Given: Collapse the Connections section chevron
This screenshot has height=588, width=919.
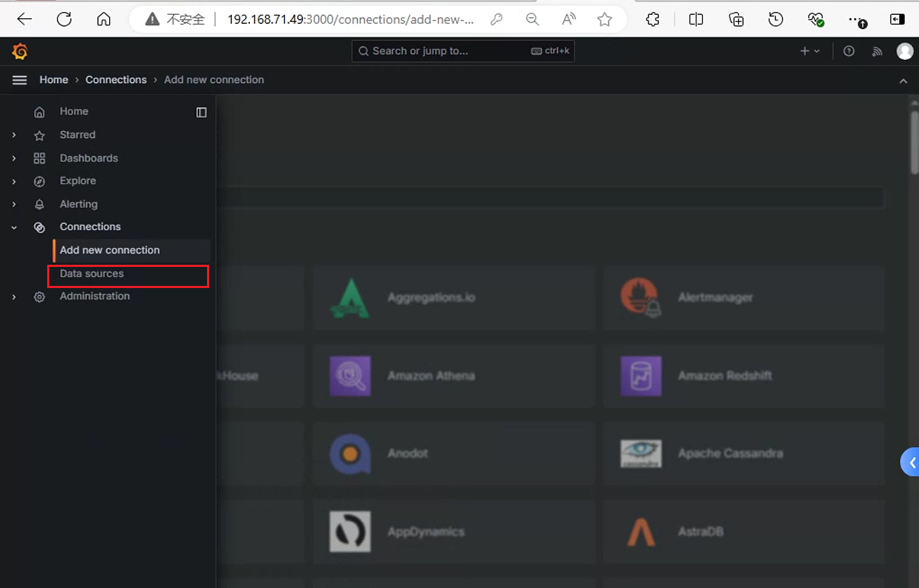Looking at the screenshot, I should click(x=14, y=227).
